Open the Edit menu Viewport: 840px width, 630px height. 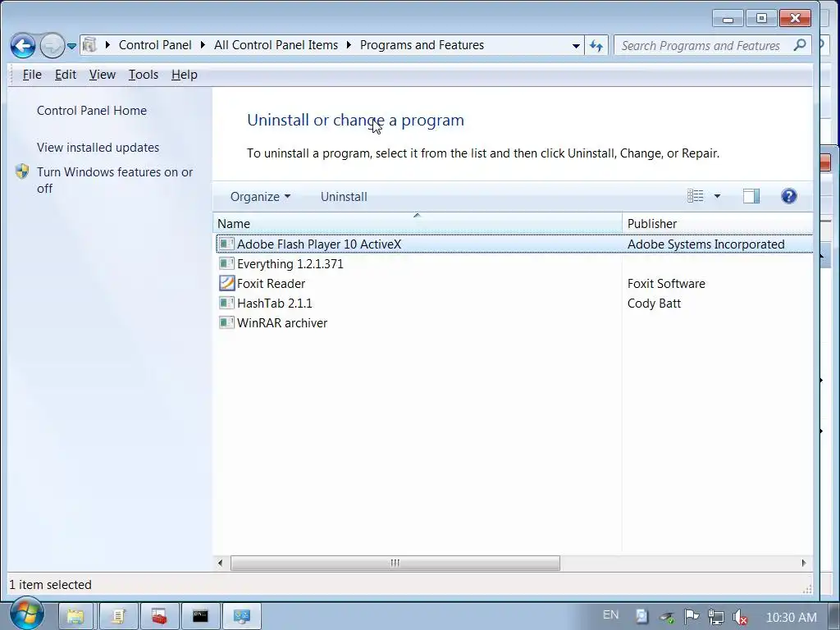(x=66, y=75)
